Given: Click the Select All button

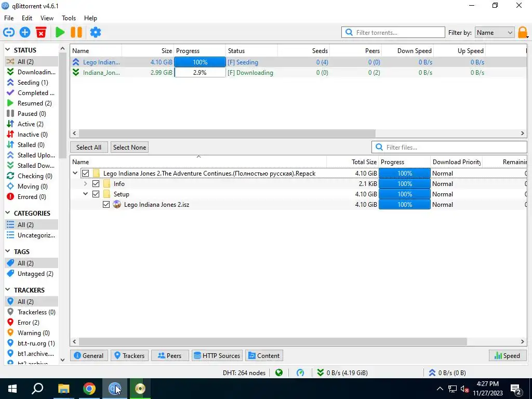Looking at the screenshot, I should [x=89, y=147].
